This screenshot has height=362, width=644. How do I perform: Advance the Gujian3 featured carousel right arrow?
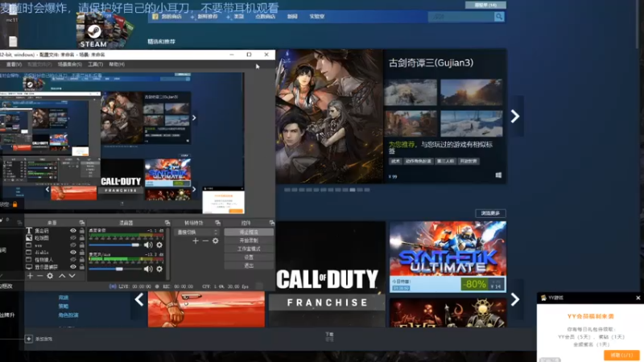pyautogui.click(x=515, y=116)
